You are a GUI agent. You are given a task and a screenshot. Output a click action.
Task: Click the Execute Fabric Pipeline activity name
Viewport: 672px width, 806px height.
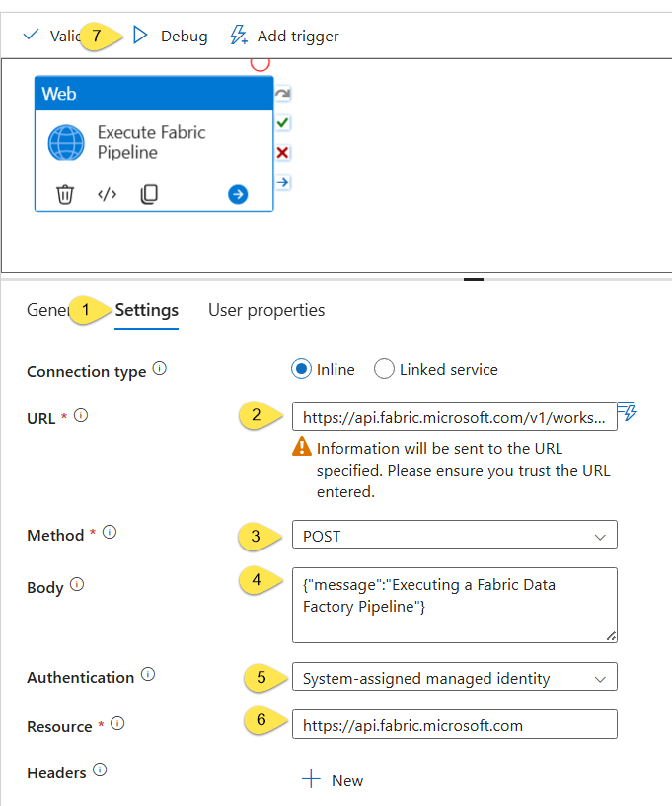152,142
